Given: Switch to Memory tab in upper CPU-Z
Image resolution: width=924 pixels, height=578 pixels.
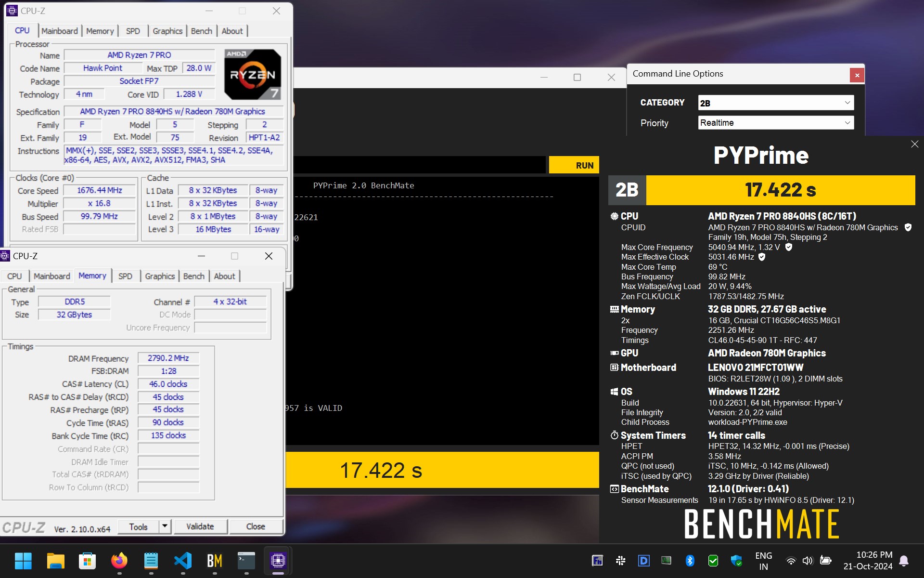Looking at the screenshot, I should (x=100, y=31).
